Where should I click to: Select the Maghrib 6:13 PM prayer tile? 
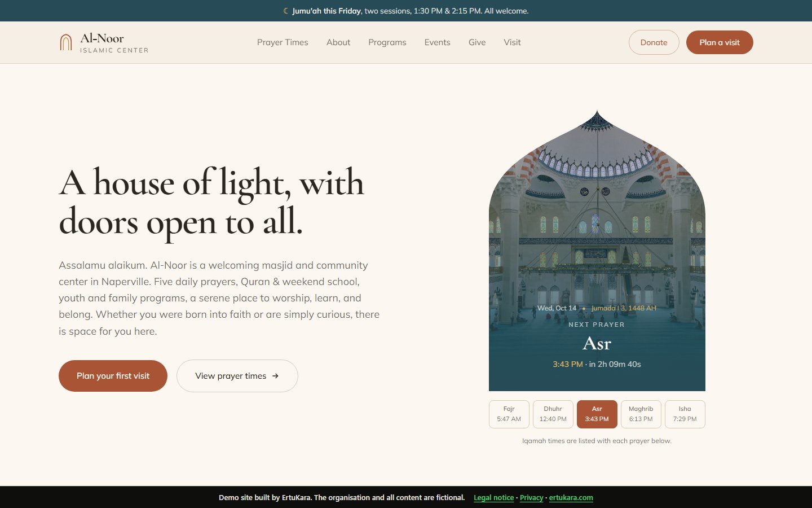point(641,414)
